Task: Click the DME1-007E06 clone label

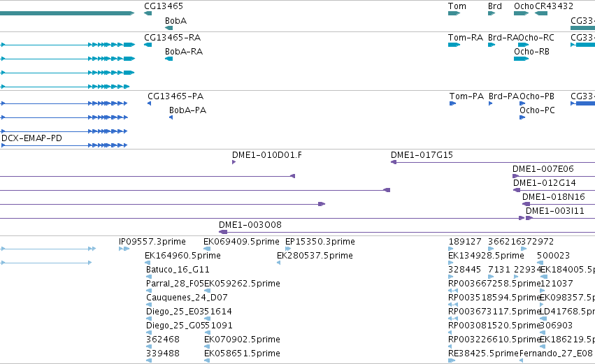Action: 543,169
